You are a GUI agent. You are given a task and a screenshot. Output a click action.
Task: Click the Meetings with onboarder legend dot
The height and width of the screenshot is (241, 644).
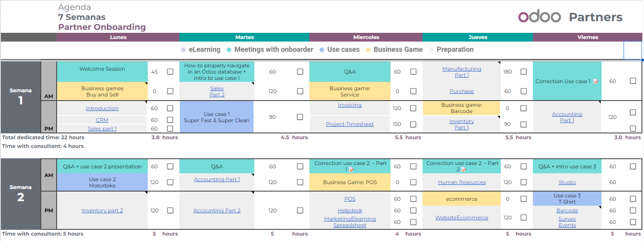point(229,50)
